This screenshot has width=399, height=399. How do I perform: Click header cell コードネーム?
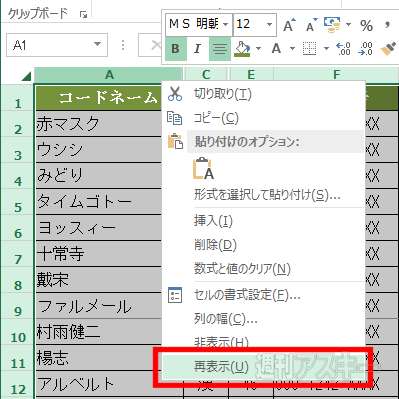tap(99, 98)
